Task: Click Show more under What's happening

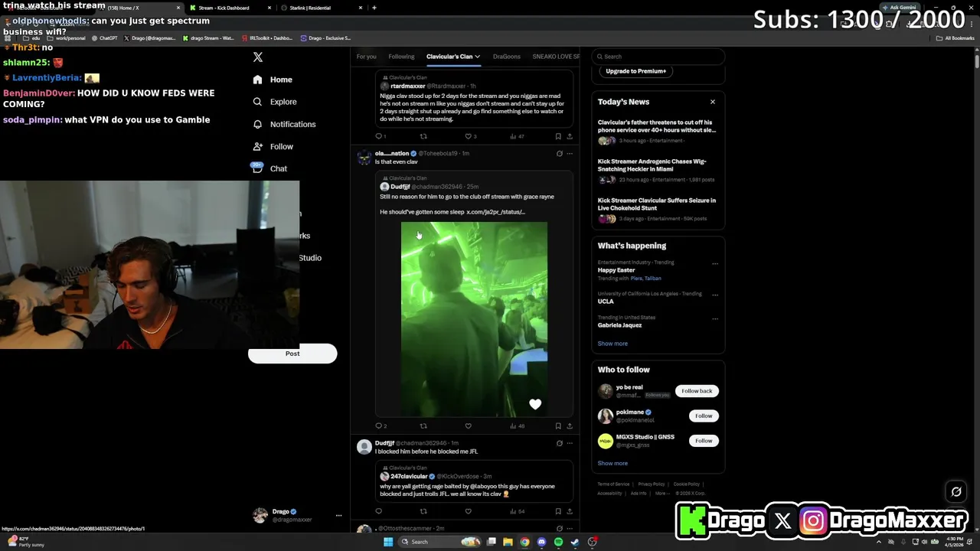Action: [x=612, y=344]
